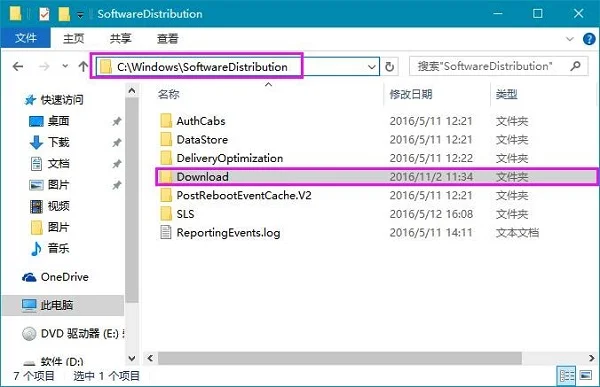This screenshot has height=387, width=600.
Task: Switch to the 主页 tab
Action: pos(73,38)
